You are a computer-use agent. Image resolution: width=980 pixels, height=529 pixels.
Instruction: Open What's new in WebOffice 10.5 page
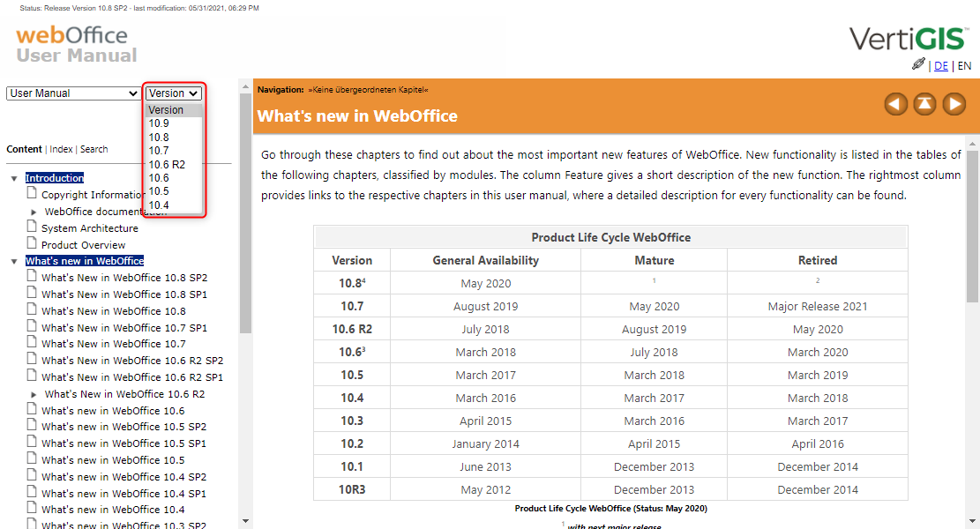[x=113, y=459]
